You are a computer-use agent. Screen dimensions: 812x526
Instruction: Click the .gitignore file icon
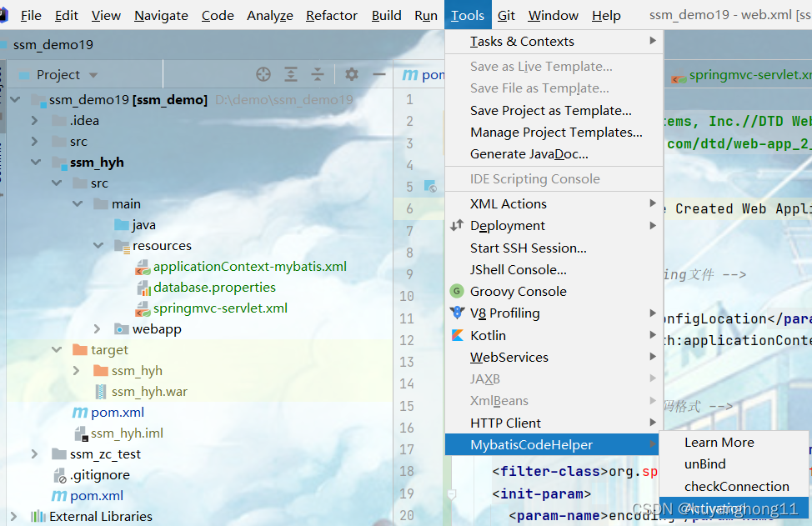pos(60,475)
